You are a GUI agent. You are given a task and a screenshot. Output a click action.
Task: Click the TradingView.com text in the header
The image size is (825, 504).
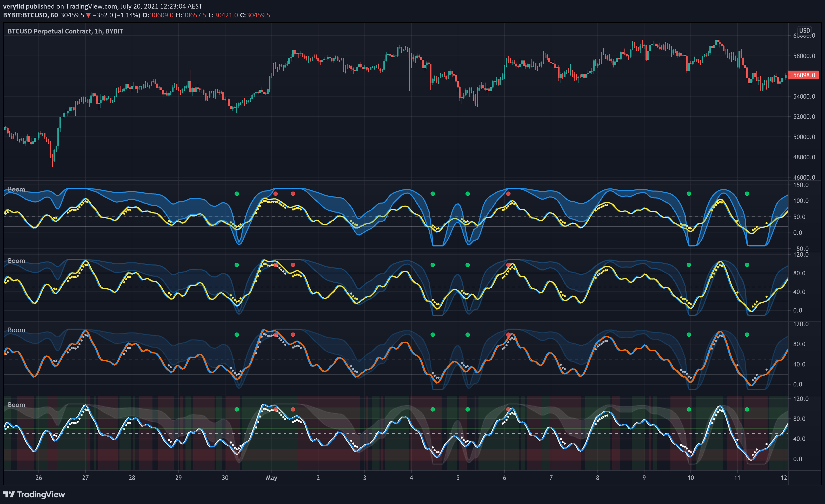[91, 6]
